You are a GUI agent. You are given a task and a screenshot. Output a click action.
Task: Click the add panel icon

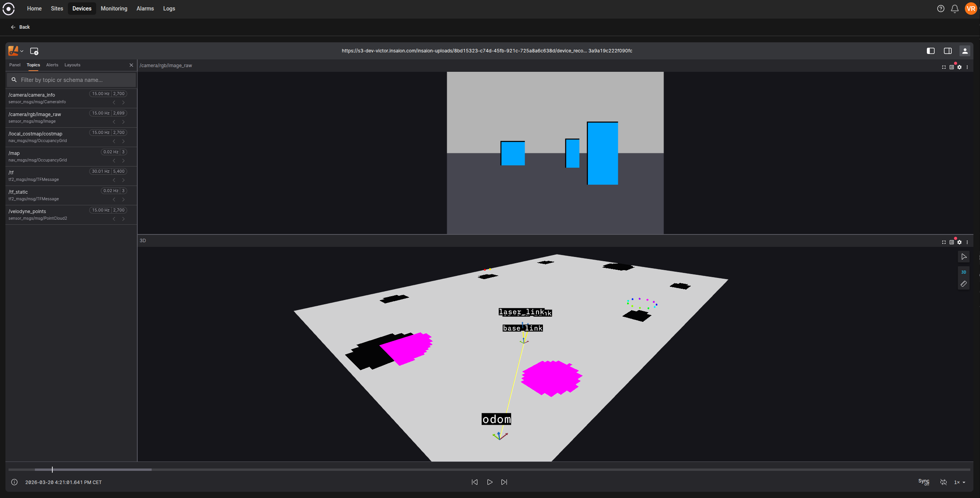click(34, 51)
